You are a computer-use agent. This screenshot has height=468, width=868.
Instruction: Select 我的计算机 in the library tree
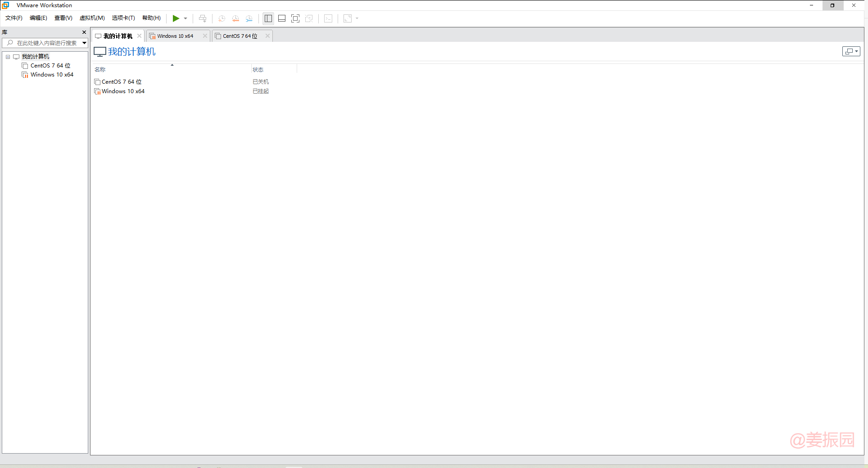pyautogui.click(x=36, y=57)
